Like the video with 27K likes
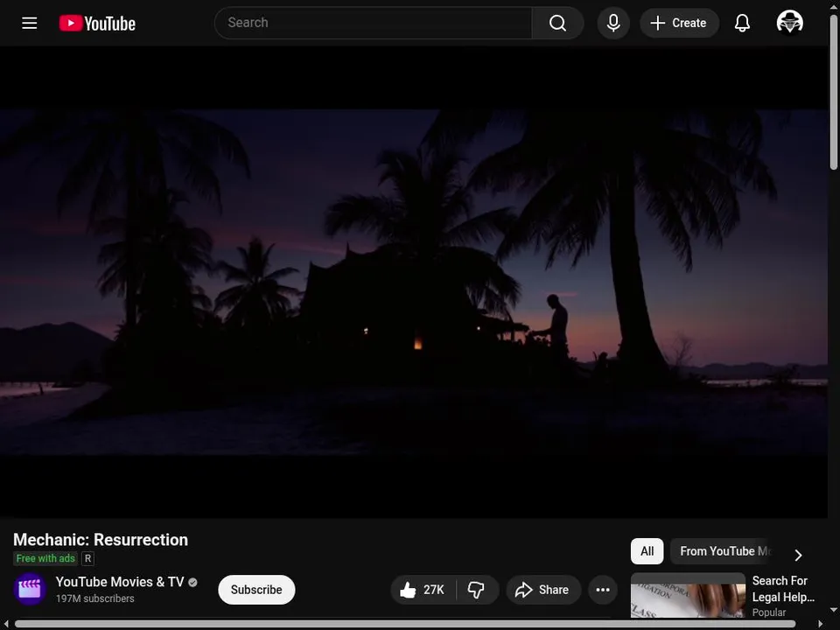This screenshot has height=630, width=840. 423,590
